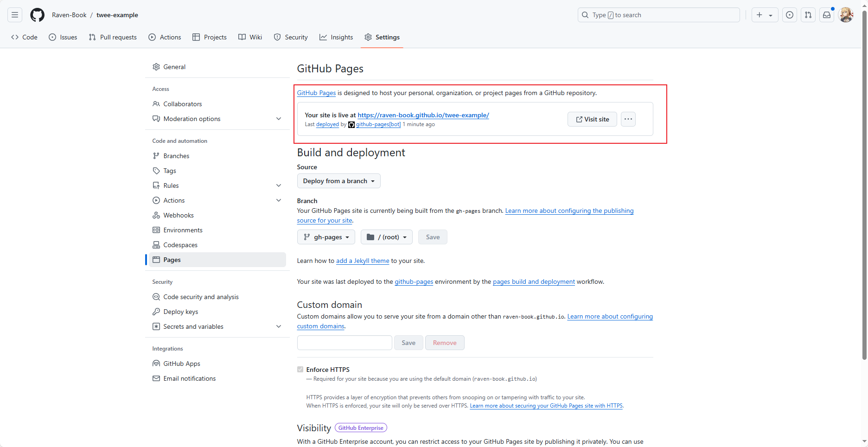Screen dimensions: 868x447
Task: Open 'pages build and deployment' workflow link
Action: click(x=534, y=281)
